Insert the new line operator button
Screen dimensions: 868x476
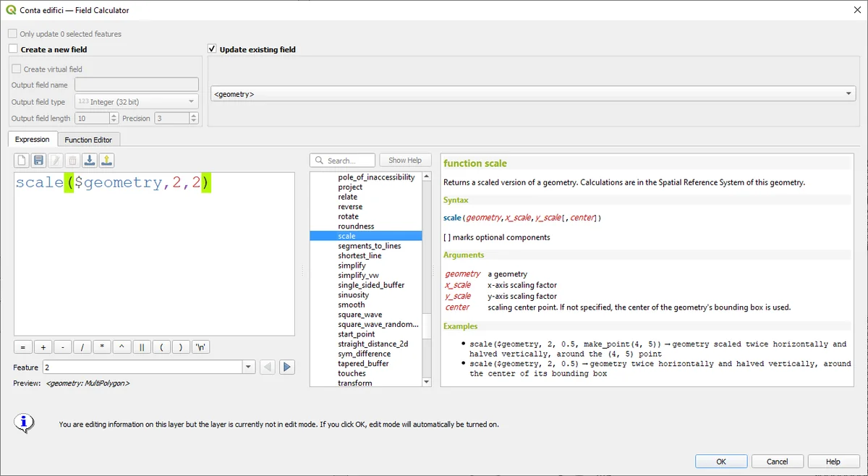tap(201, 347)
